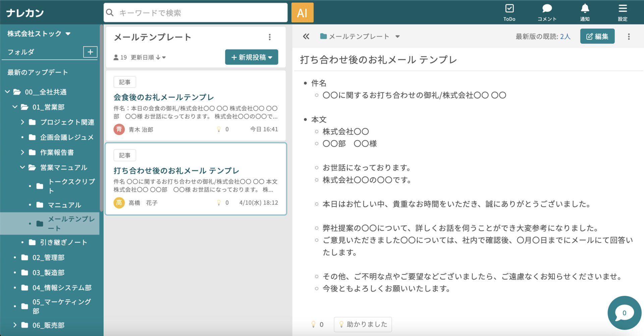
Task: Click 04_情報システム部 folder icon
Action: tap(24, 288)
